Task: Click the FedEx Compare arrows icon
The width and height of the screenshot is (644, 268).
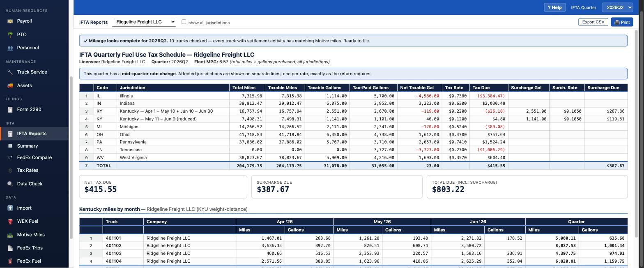Action: (x=10, y=157)
